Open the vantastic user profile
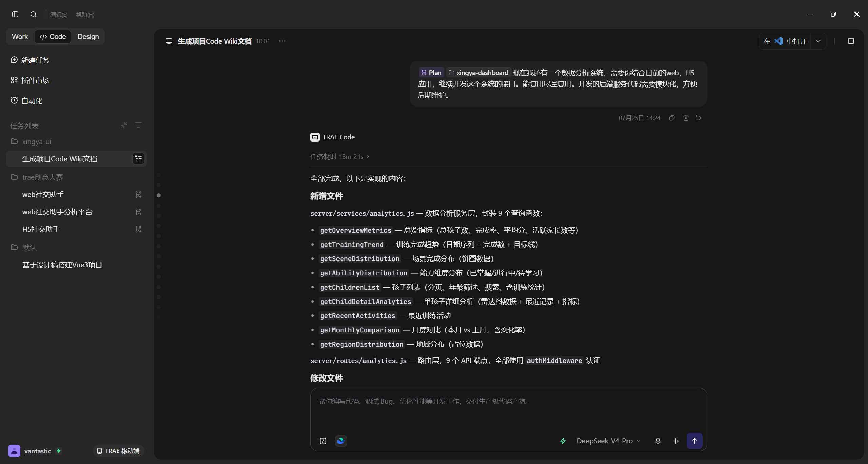 [x=30, y=451]
